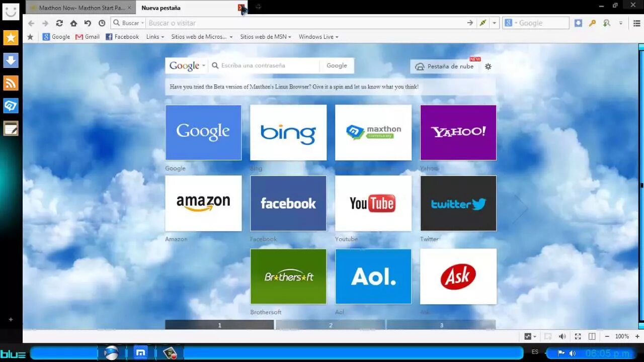Toggle full screen mode in the status bar
Image resolution: width=644 pixels, height=362 pixels.
click(578, 336)
